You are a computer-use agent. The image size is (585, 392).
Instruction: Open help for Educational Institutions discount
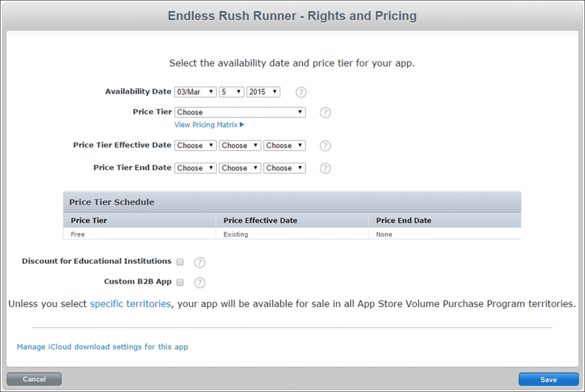pos(199,262)
